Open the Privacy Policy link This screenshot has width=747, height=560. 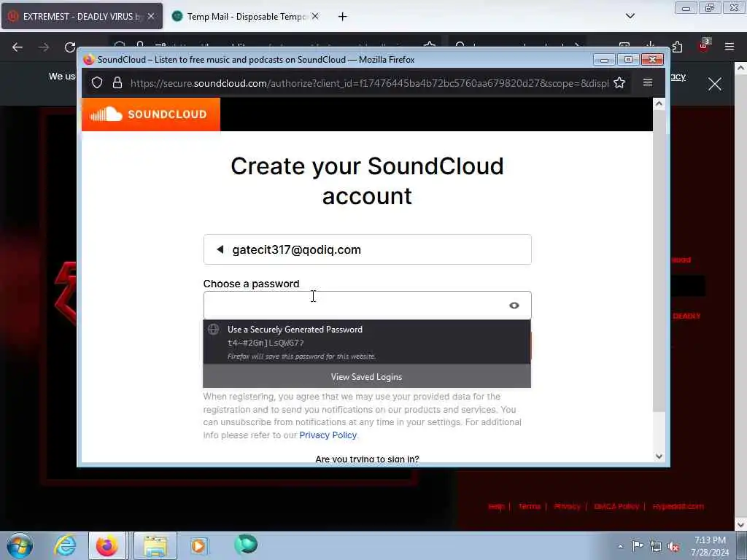pos(328,435)
